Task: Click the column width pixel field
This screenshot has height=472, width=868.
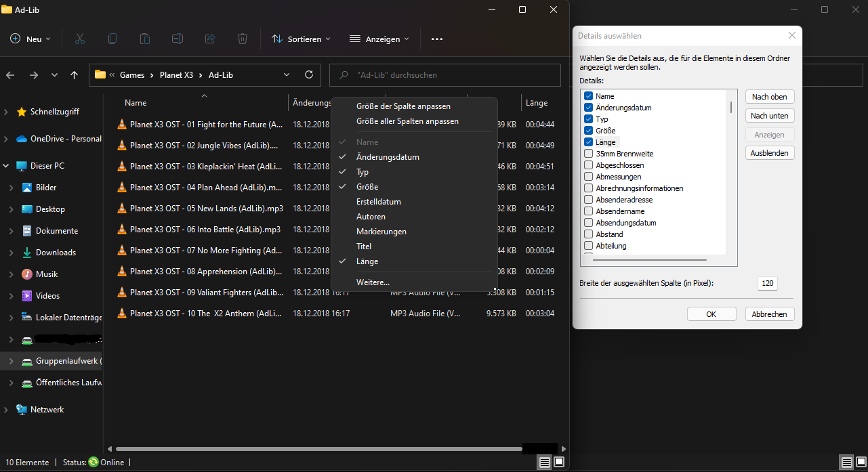Action: coord(768,284)
